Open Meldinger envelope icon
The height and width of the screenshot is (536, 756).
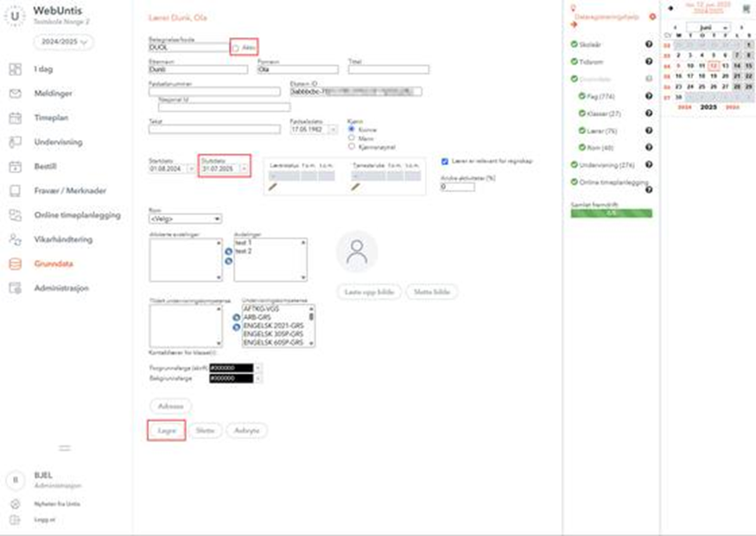point(15,93)
